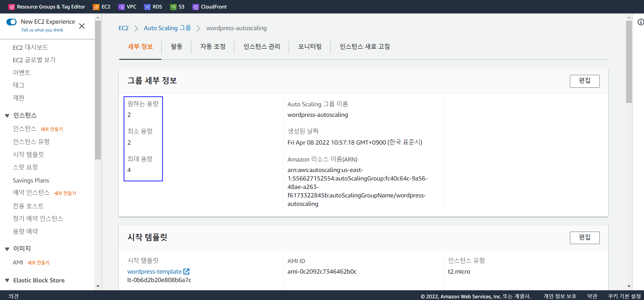Open the info panel icon at top right

(x=640, y=22)
